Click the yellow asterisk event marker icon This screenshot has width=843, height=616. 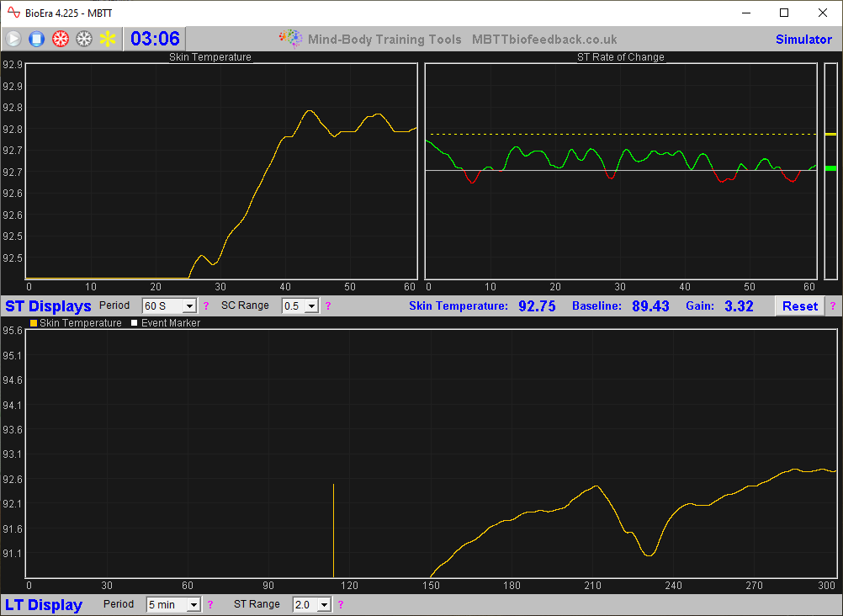[108, 39]
